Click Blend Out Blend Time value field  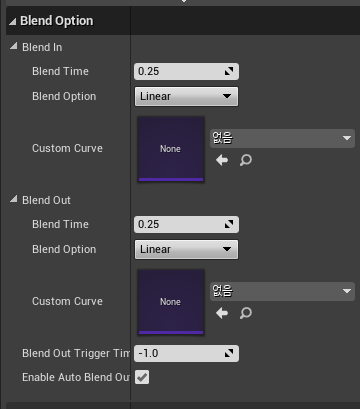[186, 224]
